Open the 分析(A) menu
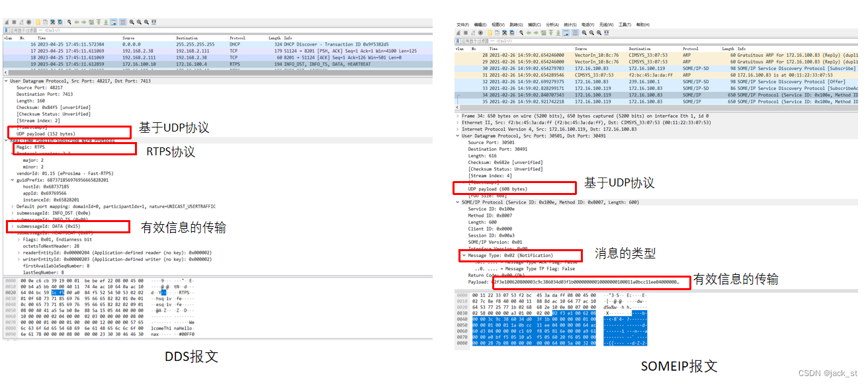Screen dimensions: 868x384 (552, 24)
